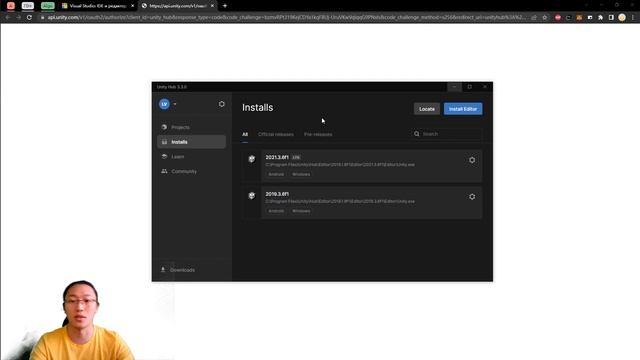The width and height of the screenshot is (640, 360).
Task: Select Installs in the sidebar
Action: click(x=191, y=142)
